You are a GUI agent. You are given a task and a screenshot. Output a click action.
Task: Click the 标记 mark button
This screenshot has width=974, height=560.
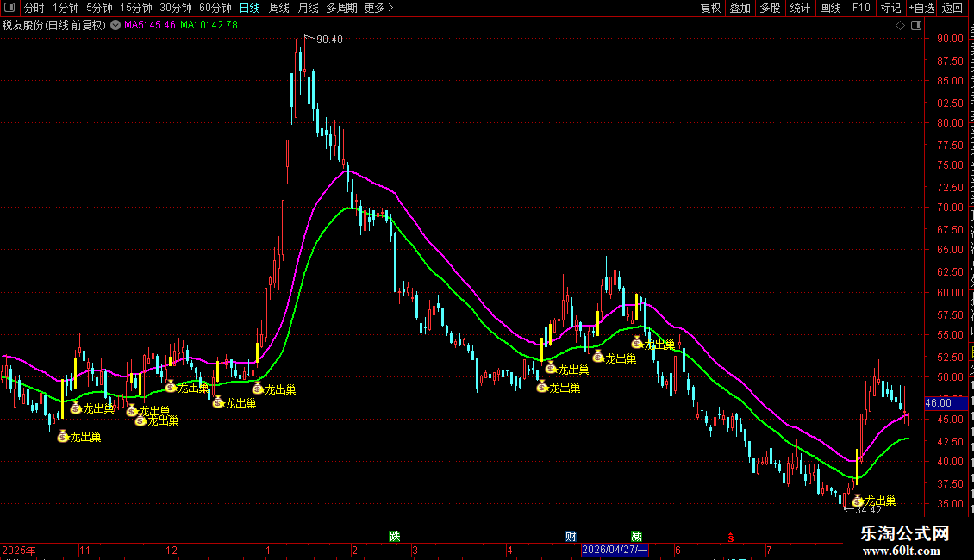[890, 8]
